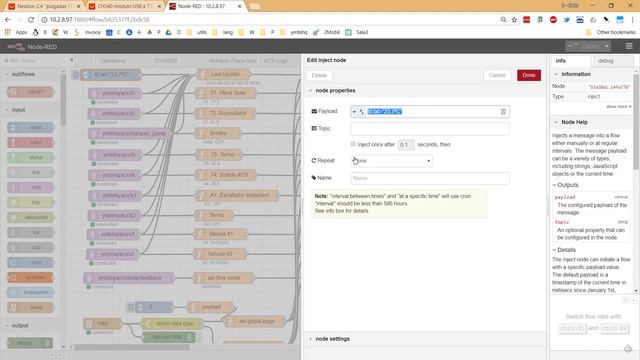
Task: Open the Operations flow tab
Action: pos(112,61)
